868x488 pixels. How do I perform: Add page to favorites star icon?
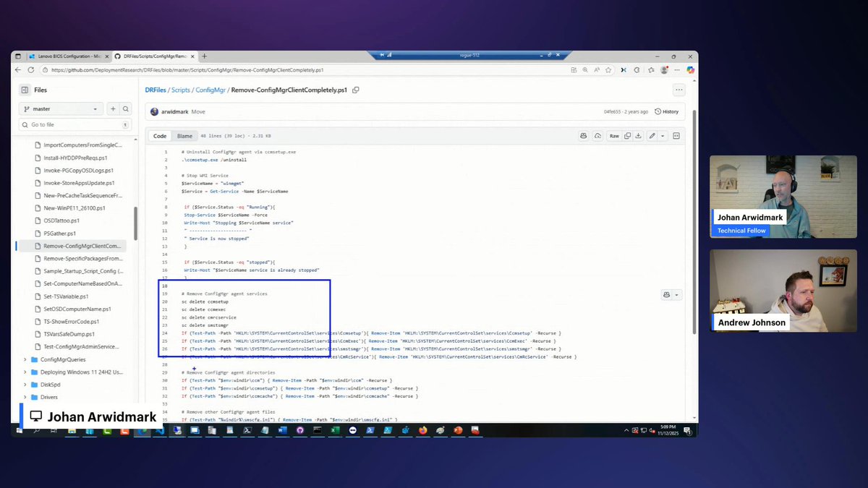click(x=608, y=70)
